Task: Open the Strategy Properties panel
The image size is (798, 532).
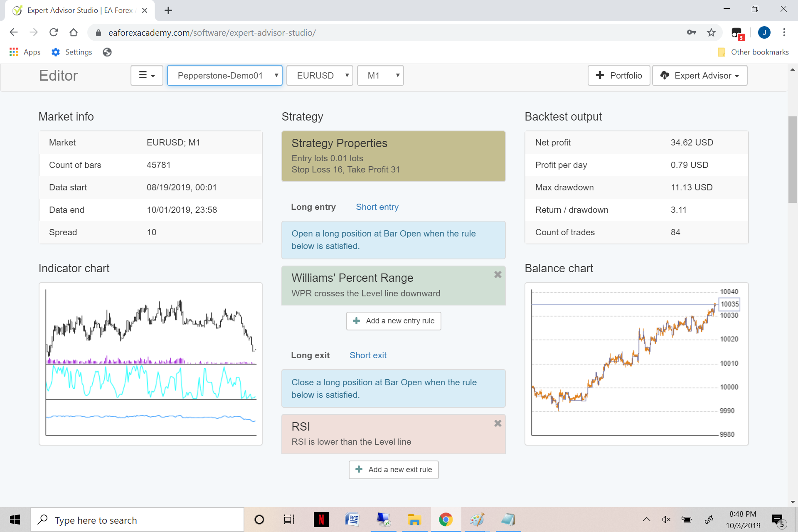Action: 393,156
